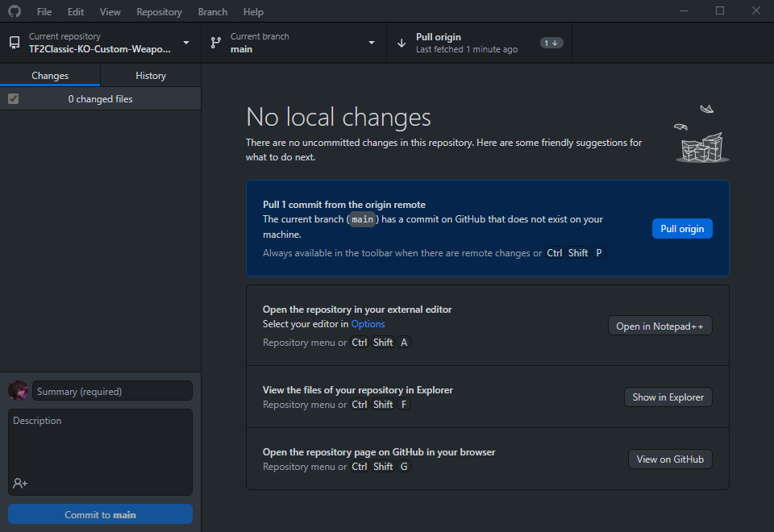
Task: Click the View on GitHub button
Action: pyautogui.click(x=670, y=459)
